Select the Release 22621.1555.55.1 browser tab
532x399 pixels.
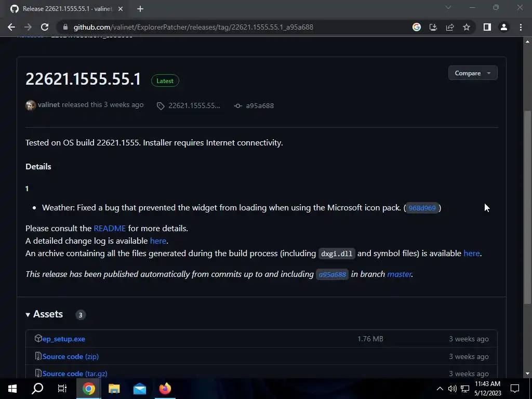click(x=66, y=9)
